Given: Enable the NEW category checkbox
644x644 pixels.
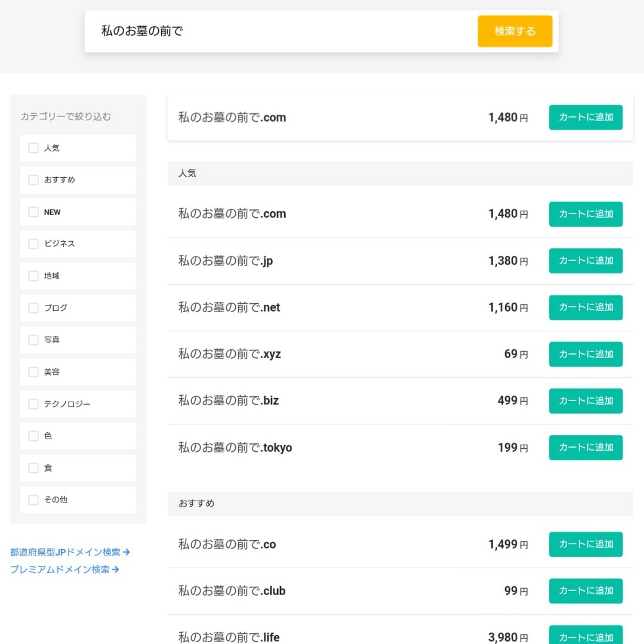Looking at the screenshot, I should pos(33,212).
